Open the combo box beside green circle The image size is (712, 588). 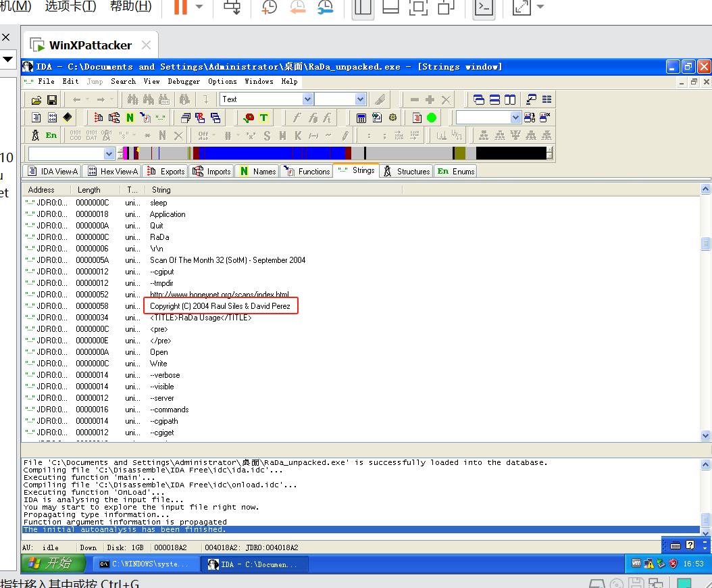(x=515, y=118)
